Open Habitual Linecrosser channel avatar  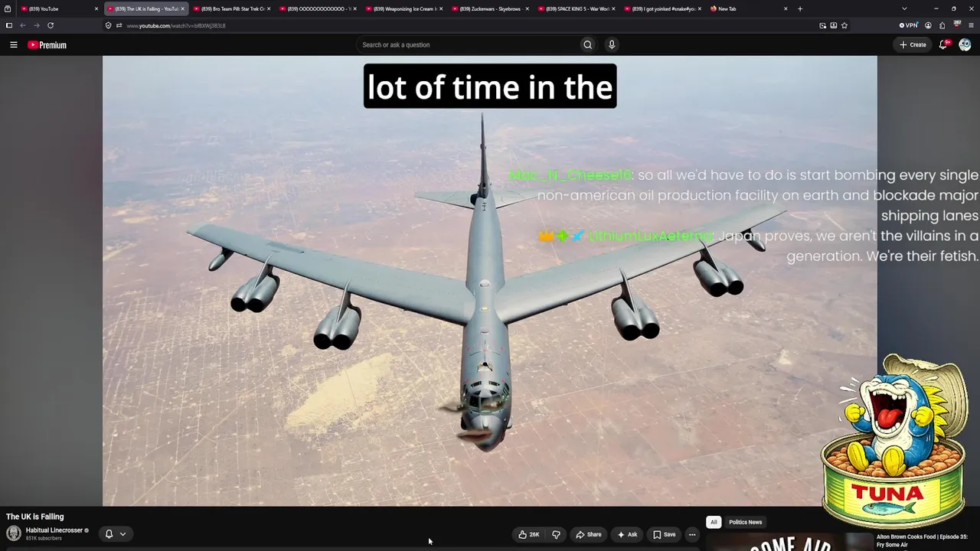14,533
